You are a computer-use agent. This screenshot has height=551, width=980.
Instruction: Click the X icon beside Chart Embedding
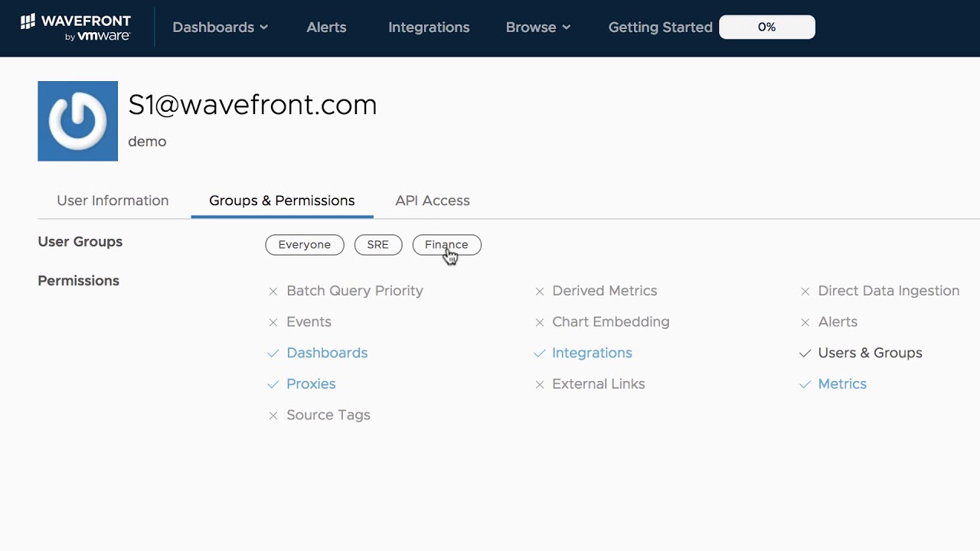pyautogui.click(x=539, y=322)
